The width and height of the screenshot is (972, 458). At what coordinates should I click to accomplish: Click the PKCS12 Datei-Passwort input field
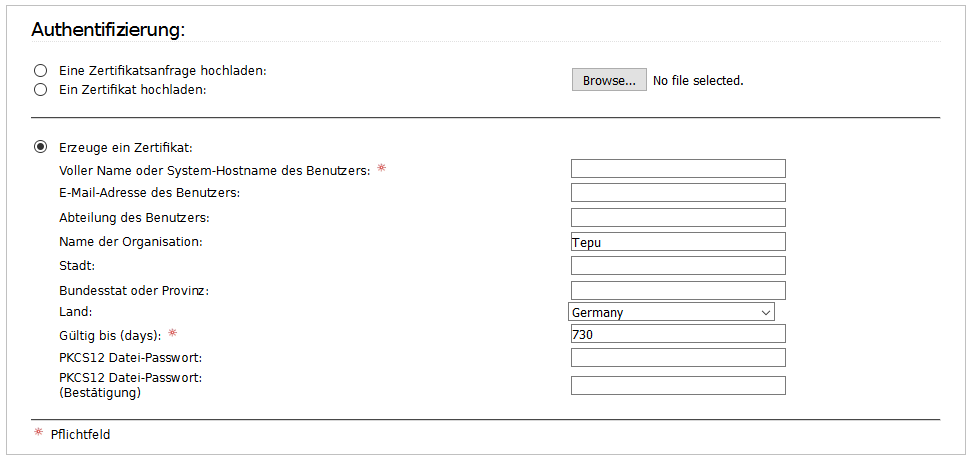tap(678, 358)
